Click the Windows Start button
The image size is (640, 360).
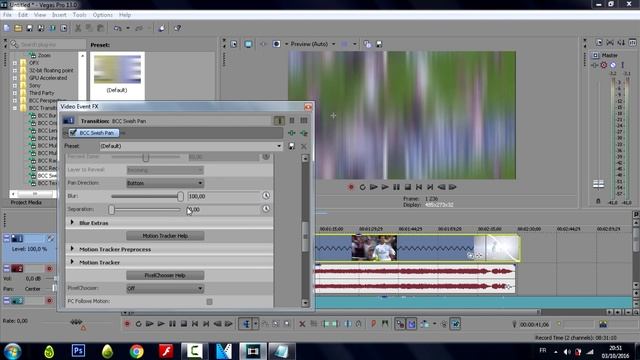click(12, 351)
